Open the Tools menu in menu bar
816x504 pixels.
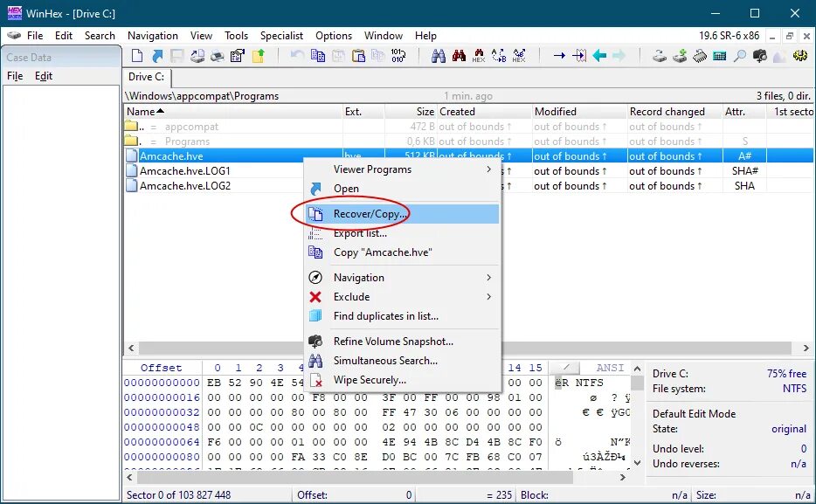(236, 35)
